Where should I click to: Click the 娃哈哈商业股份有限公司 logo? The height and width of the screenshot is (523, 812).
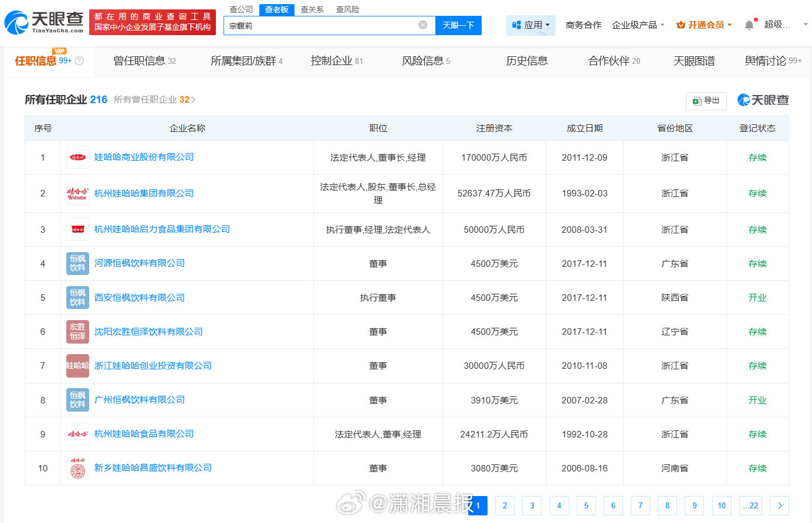point(77,157)
